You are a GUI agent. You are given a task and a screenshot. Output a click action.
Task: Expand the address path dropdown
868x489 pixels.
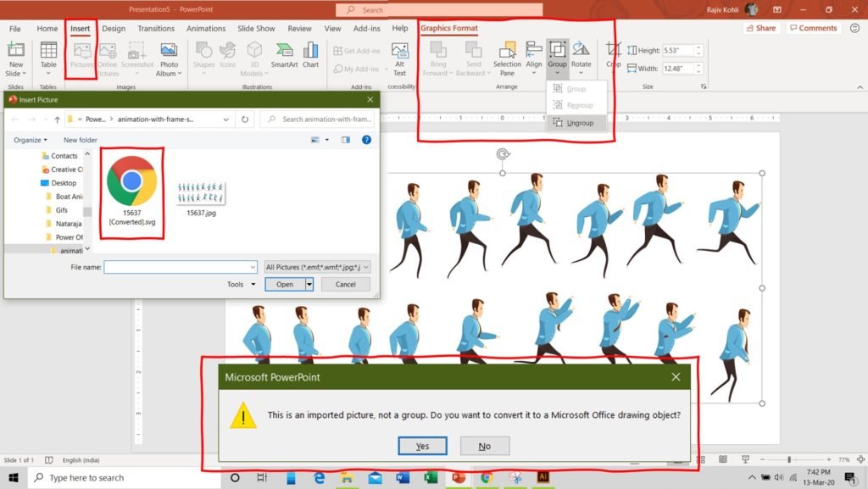pyautogui.click(x=225, y=119)
